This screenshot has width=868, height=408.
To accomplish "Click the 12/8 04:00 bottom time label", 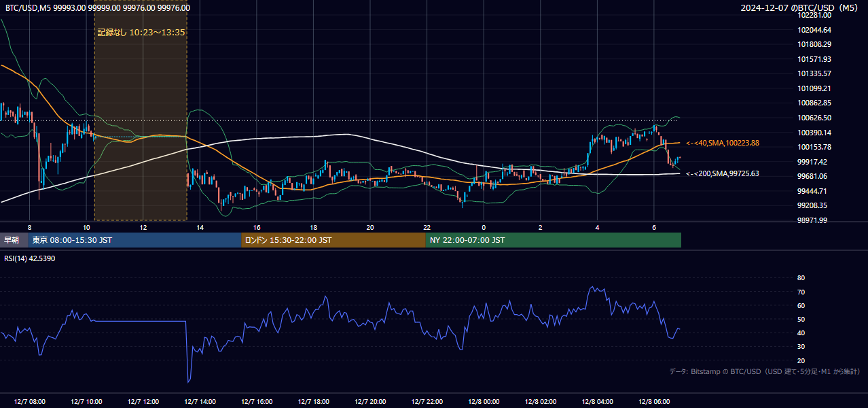I will coord(597,401).
